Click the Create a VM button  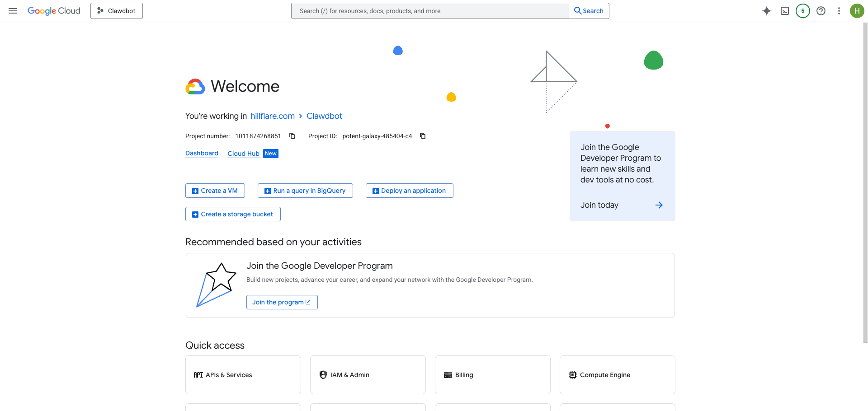215,191
